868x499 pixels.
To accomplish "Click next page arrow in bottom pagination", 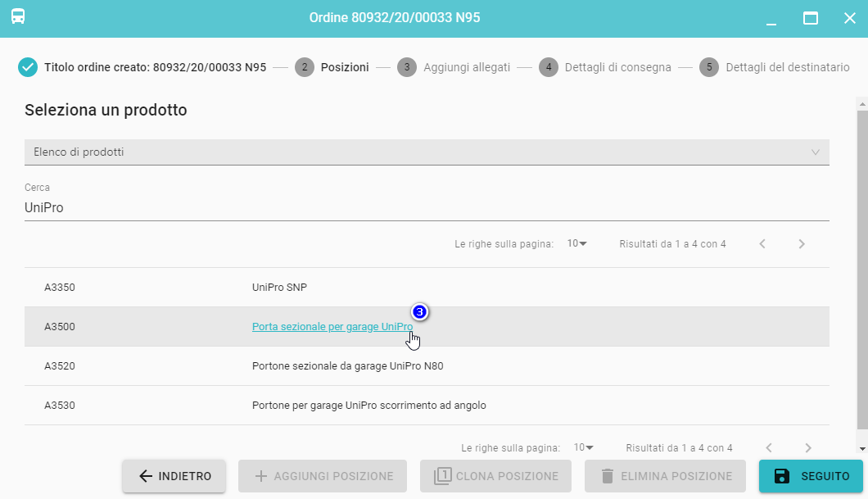I will 808,447.
